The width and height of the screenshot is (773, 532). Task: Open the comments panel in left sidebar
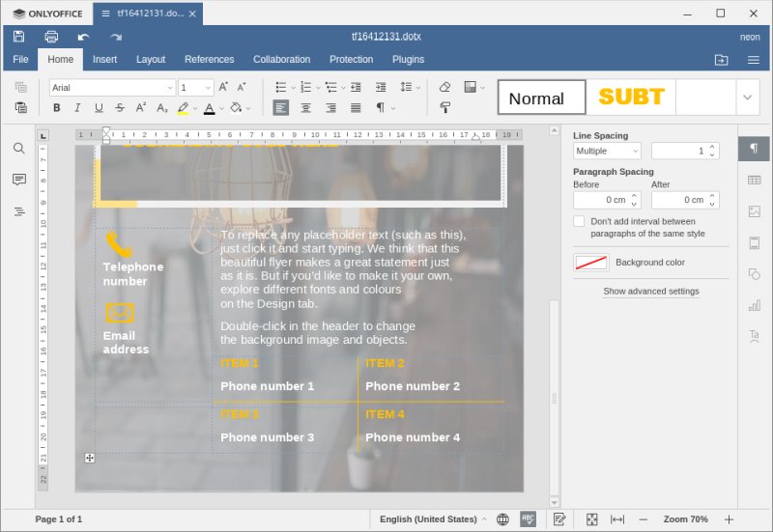click(19, 180)
